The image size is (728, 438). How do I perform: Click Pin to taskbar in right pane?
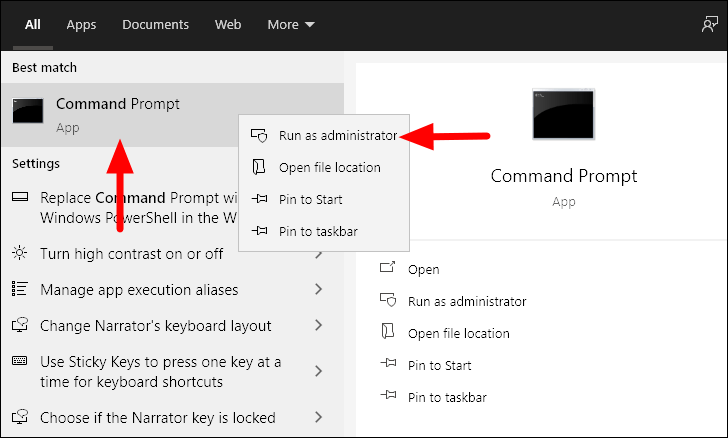click(x=447, y=398)
